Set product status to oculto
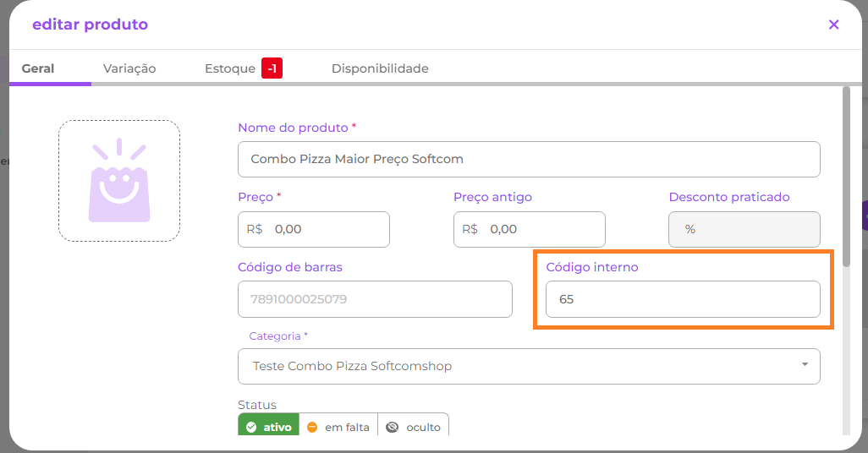Image resolution: width=868 pixels, height=453 pixels. pos(414,427)
